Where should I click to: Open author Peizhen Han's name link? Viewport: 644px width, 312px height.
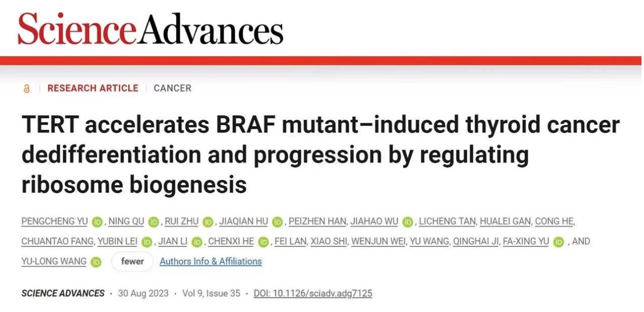coord(317,221)
